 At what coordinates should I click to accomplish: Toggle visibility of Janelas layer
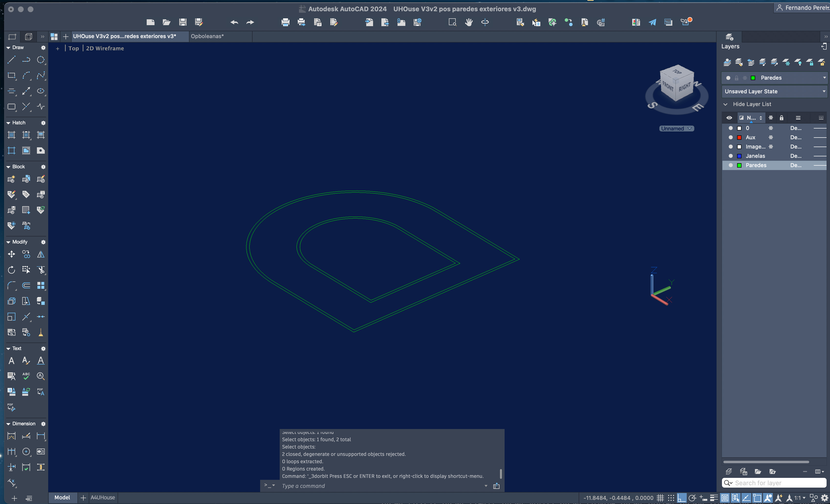(x=731, y=156)
